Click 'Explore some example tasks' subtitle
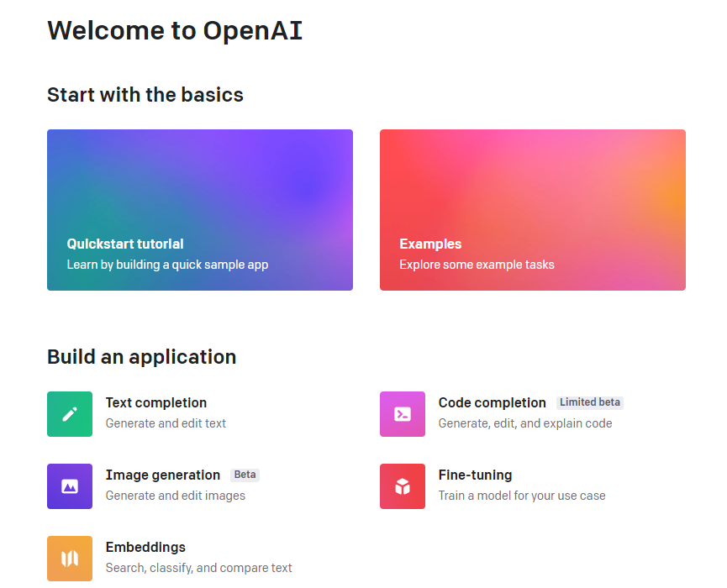Viewport: 727px width, 588px height. (477, 265)
